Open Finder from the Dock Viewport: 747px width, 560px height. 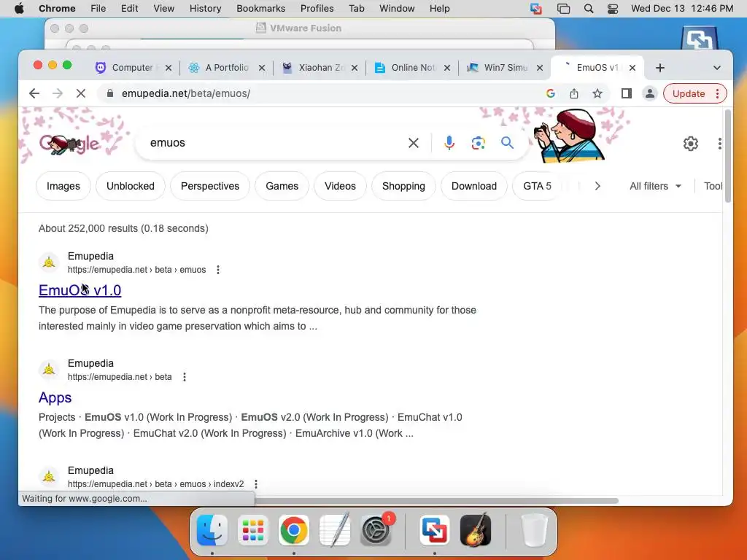(x=212, y=530)
